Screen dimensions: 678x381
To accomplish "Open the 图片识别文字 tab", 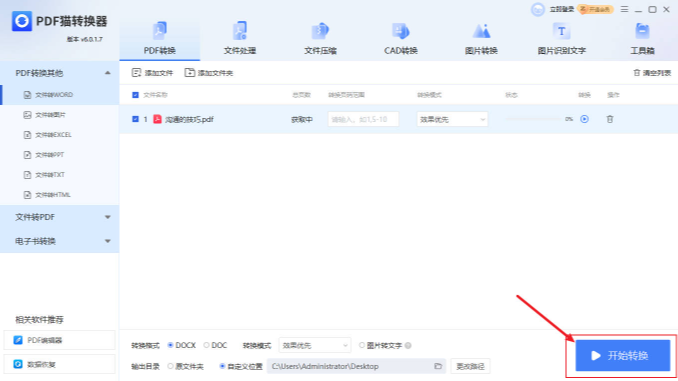I will [x=561, y=39].
